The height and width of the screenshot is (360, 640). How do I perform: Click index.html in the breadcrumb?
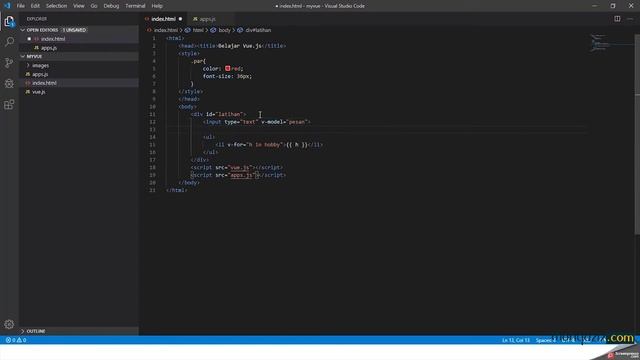(166, 30)
